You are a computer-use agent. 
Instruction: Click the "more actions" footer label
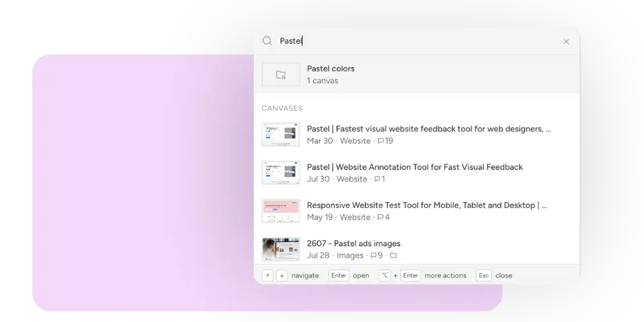pos(445,276)
